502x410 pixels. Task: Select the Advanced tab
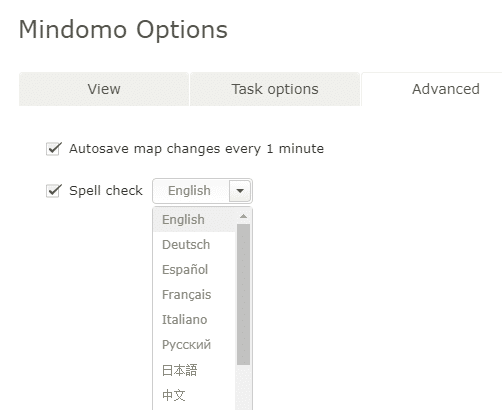pos(432,89)
